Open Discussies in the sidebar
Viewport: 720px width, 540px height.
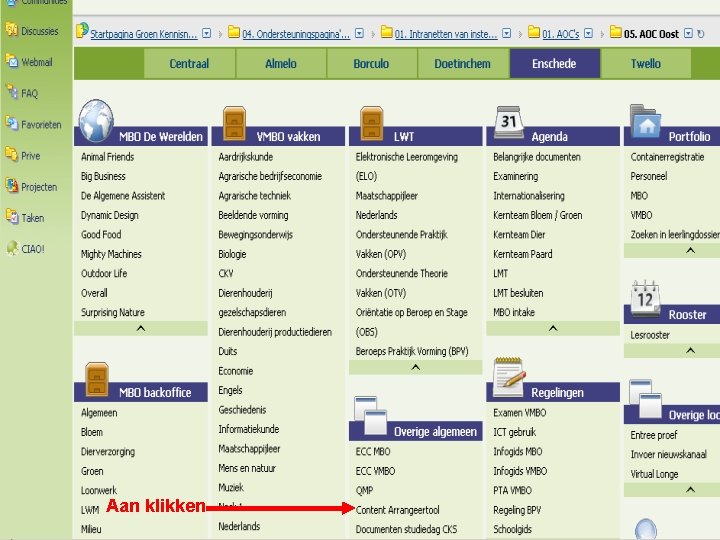tap(32, 31)
